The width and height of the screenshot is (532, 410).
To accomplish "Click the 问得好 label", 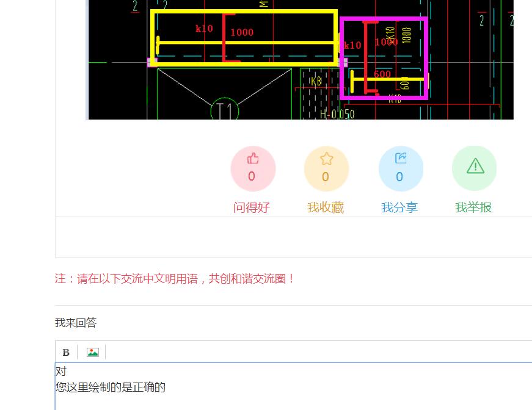I will (252, 207).
